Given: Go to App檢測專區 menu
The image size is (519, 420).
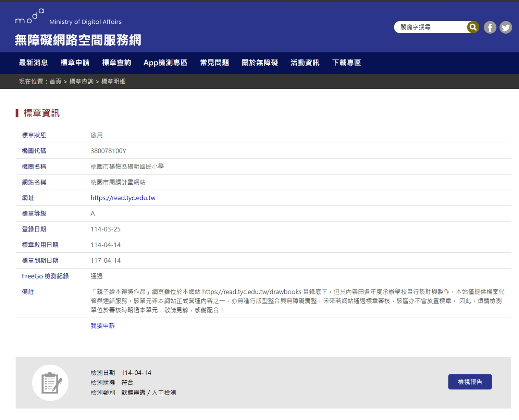Looking at the screenshot, I should coord(165,63).
